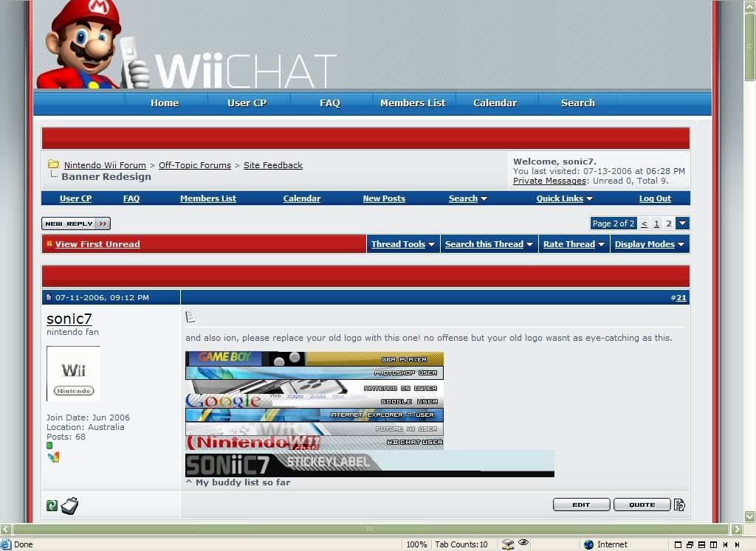The height and width of the screenshot is (551, 756).
Task: Click the cascade windows icon in status bar
Action: coord(690,545)
